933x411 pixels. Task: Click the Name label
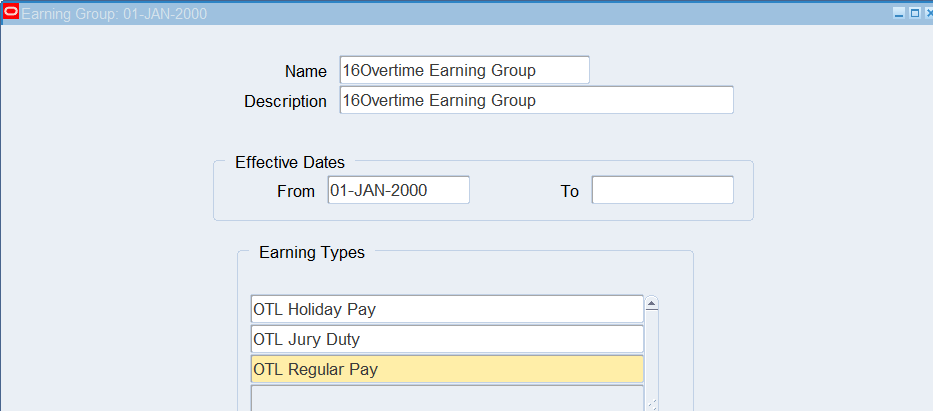coord(306,71)
